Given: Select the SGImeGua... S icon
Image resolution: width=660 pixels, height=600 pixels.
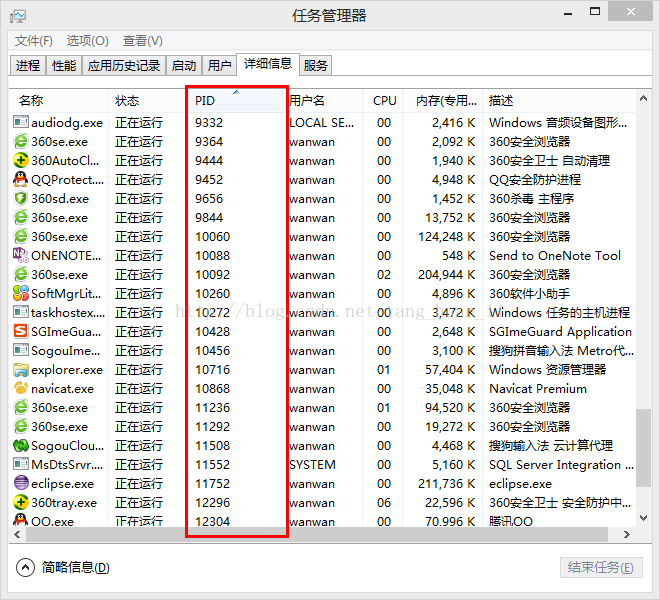Looking at the screenshot, I should pyautogui.click(x=21, y=331).
